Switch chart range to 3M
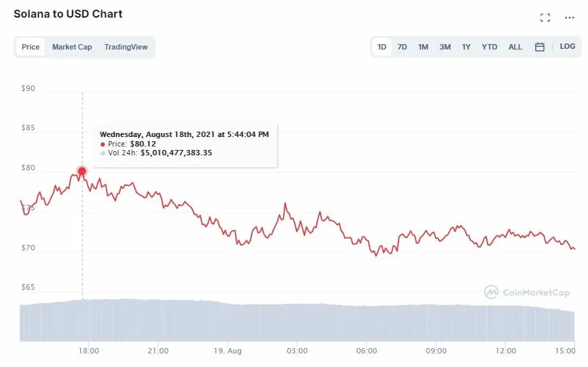The height and width of the screenshot is (367, 588). [x=445, y=47]
